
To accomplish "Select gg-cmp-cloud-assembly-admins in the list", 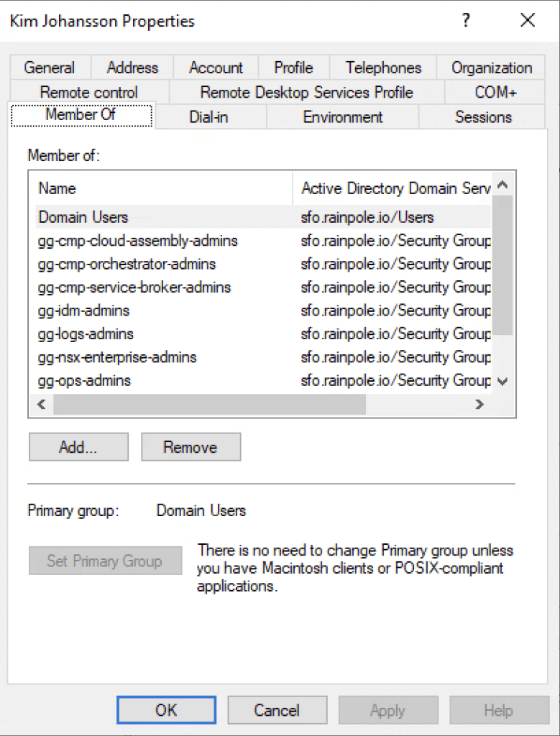I will tap(138, 240).
